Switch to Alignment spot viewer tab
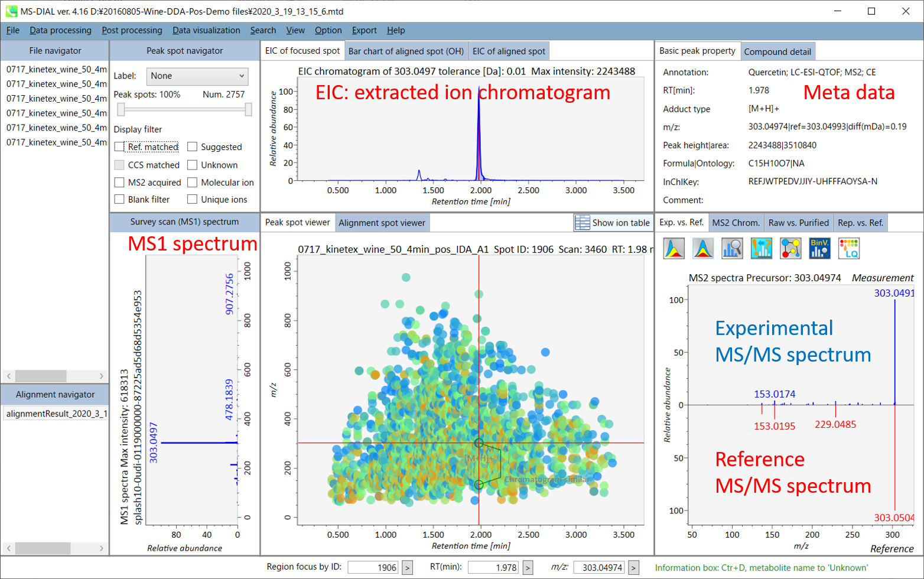 382,223
